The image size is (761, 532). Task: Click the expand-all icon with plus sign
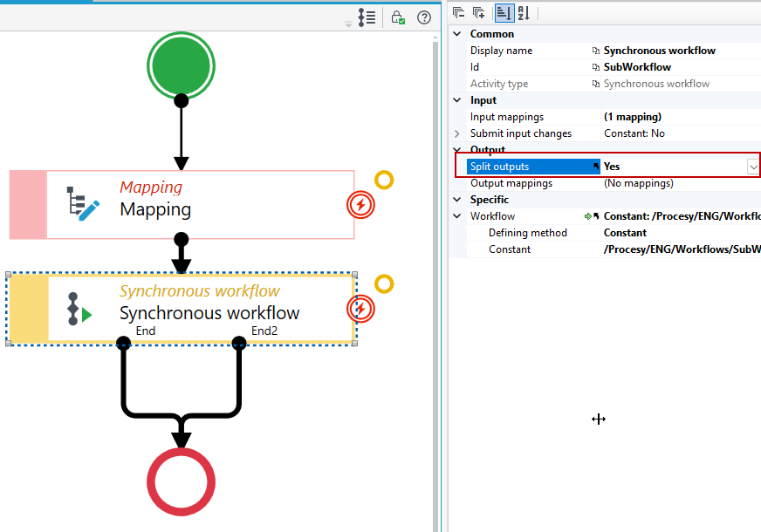point(479,12)
